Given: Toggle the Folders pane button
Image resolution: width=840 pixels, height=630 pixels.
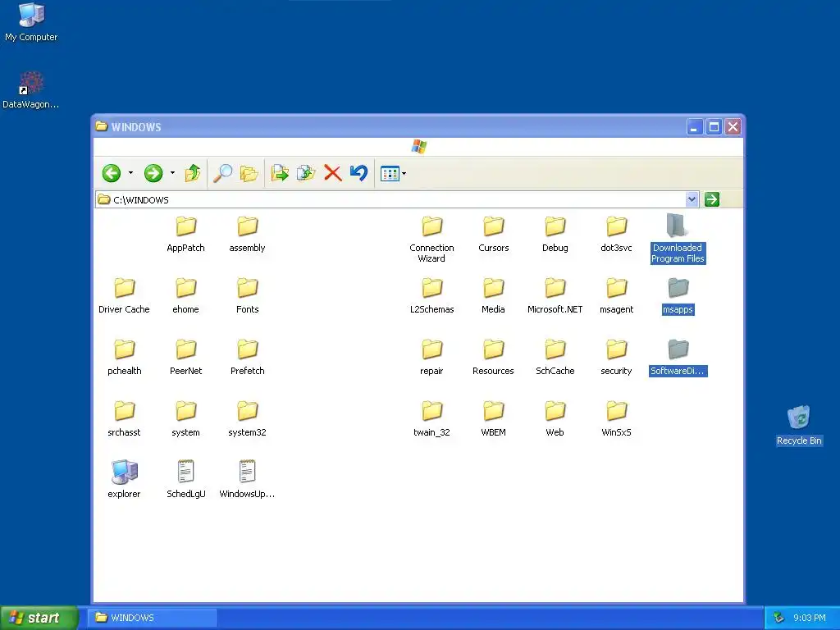Looking at the screenshot, I should 249,173.
